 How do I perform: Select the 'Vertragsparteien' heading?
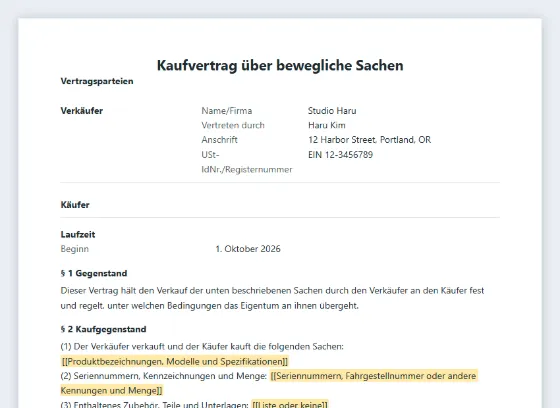[97, 81]
